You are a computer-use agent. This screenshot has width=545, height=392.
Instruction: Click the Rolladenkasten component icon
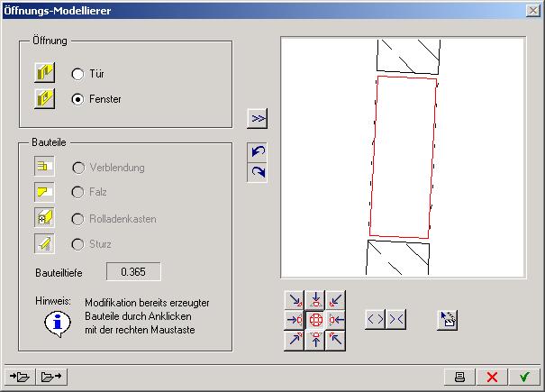coord(44,218)
